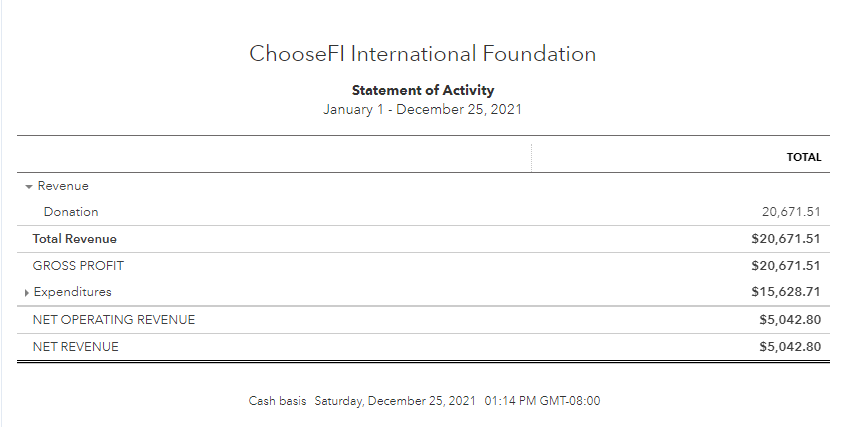Image resolution: width=844 pixels, height=427 pixels.
Task: Select the Expenditures row label
Action: tap(73, 292)
